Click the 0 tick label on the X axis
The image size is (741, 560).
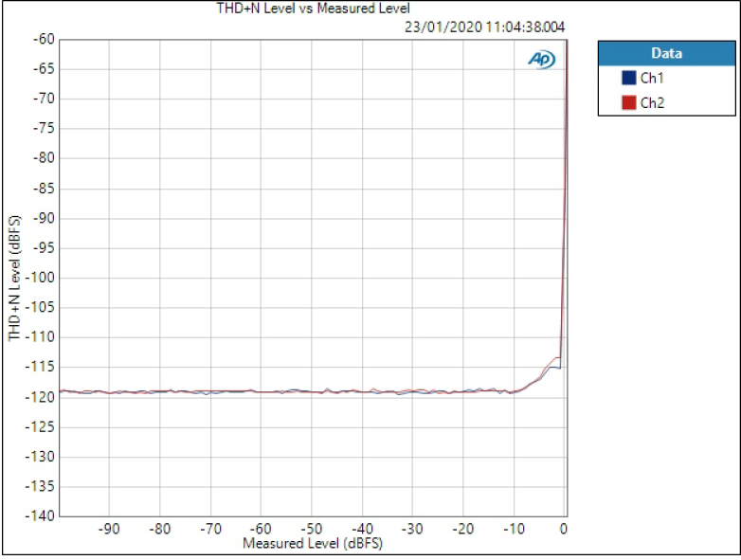(x=563, y=529)
